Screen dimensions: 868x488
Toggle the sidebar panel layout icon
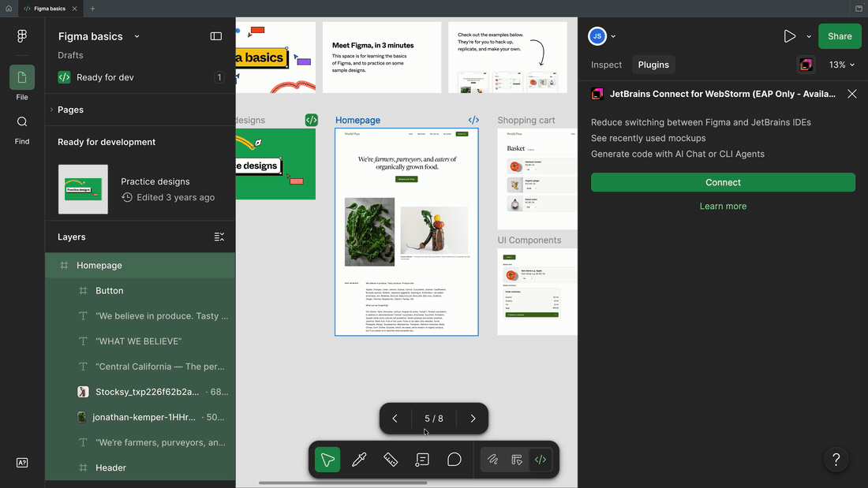click(x=216, y=36)
